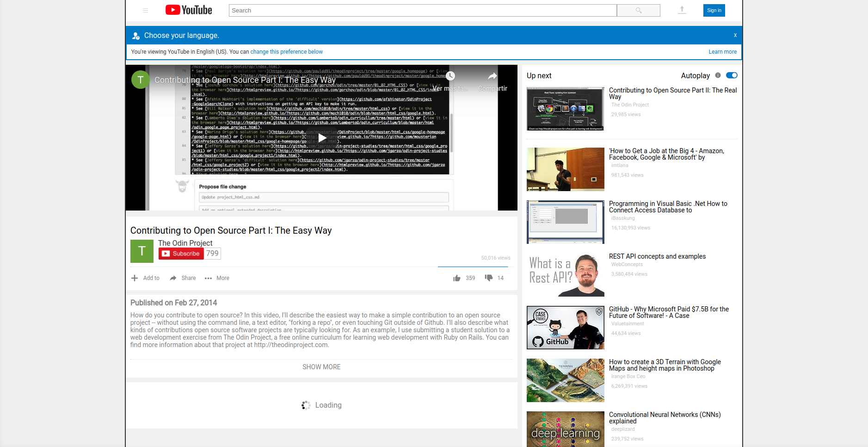The image size is (868, 447).
Task: Subscribe to The Odin Project channel
Action: 181,254
